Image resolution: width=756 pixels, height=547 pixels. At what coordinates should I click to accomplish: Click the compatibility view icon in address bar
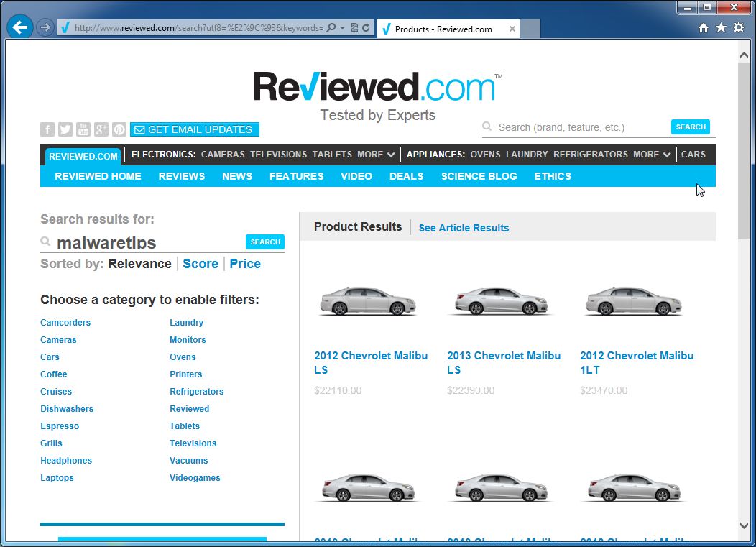(x=354, y=27)
